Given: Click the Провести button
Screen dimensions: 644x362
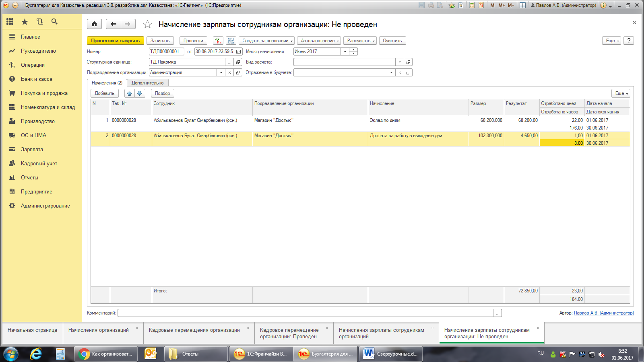Looking at the screenshot, I should (193, 41).
